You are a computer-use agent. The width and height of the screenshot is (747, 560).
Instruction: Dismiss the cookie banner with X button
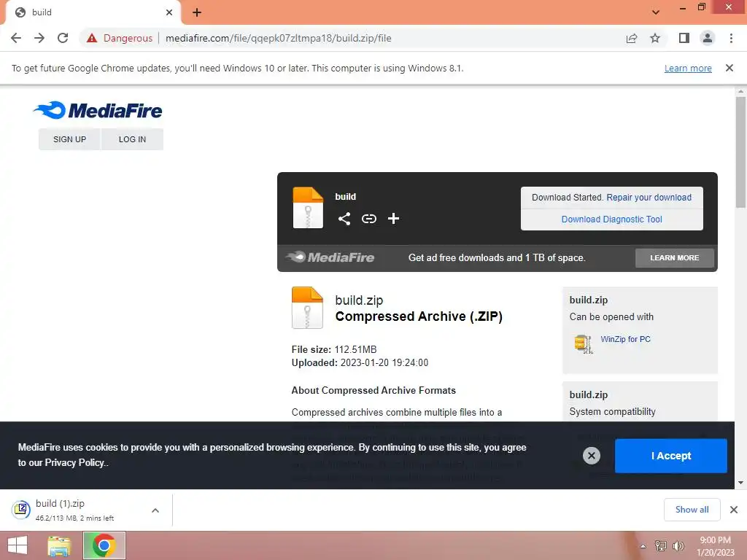click(591, 456)
